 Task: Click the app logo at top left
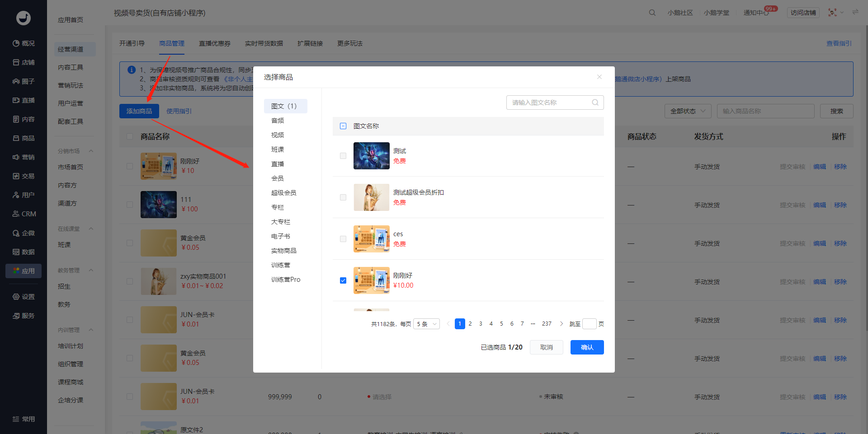click(x=24, y=18)
